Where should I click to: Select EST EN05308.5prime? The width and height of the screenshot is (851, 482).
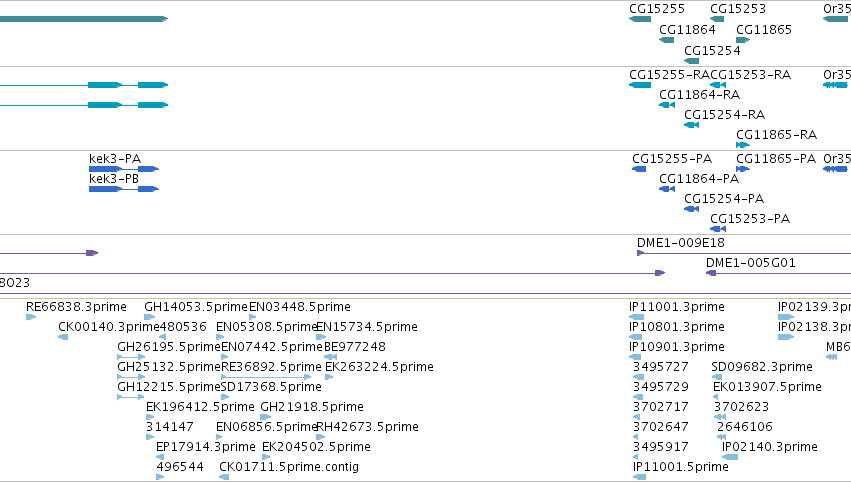[x=266, y=327]
